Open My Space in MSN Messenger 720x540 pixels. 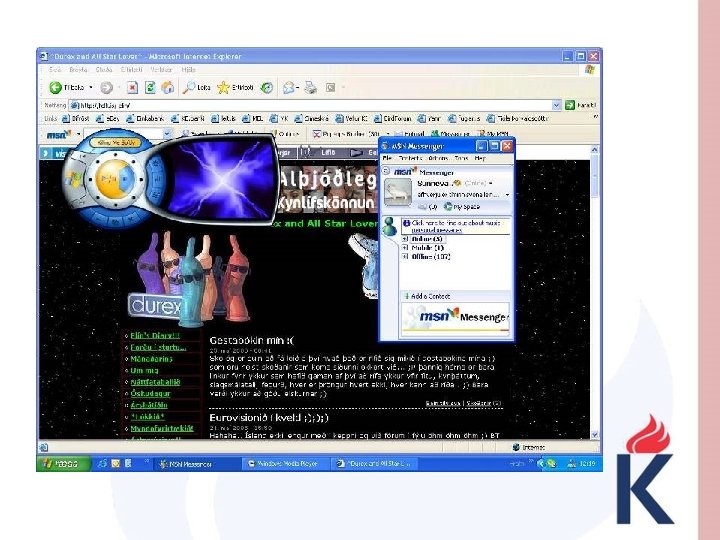point(461,207)
